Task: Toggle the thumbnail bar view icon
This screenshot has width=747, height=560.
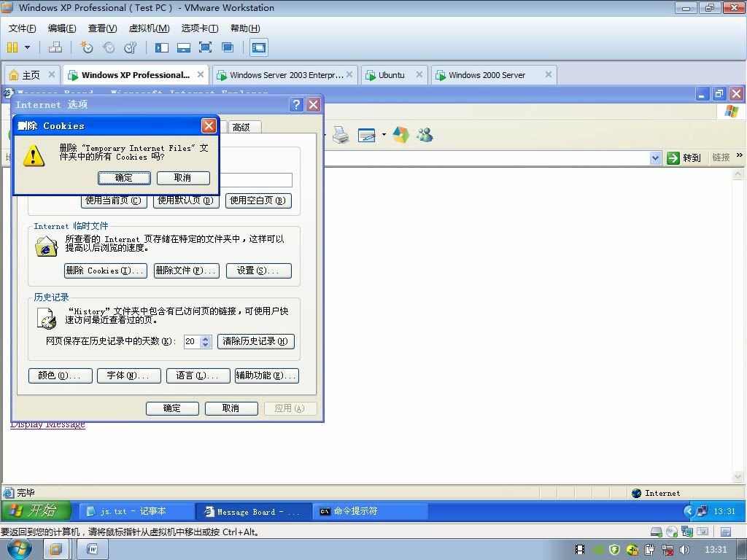Action: 184,47
